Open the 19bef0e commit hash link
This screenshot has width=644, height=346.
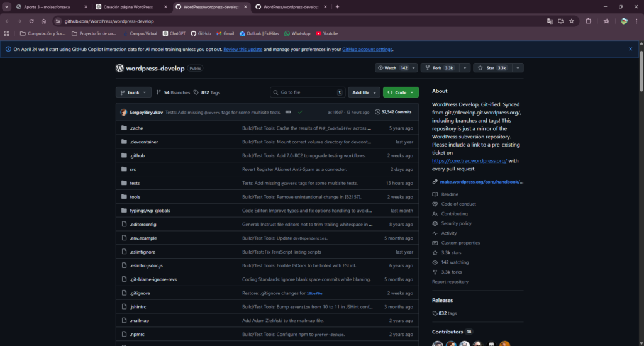(x=314, y=293)
